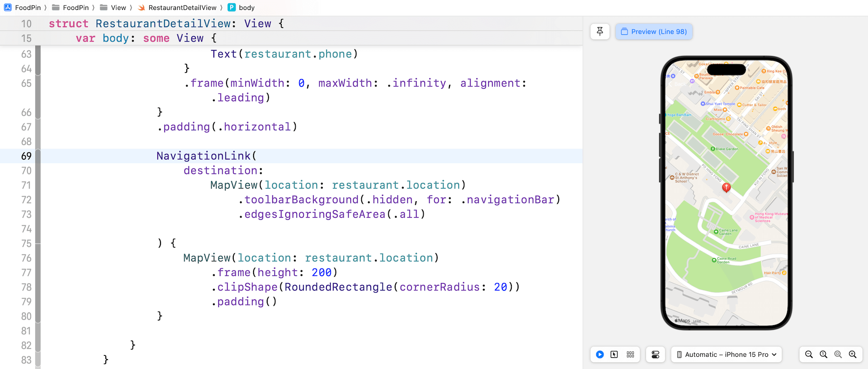Open Canvas Device Settings toggle button
This screenshot has height=369, width=868.
coord(656,355)
